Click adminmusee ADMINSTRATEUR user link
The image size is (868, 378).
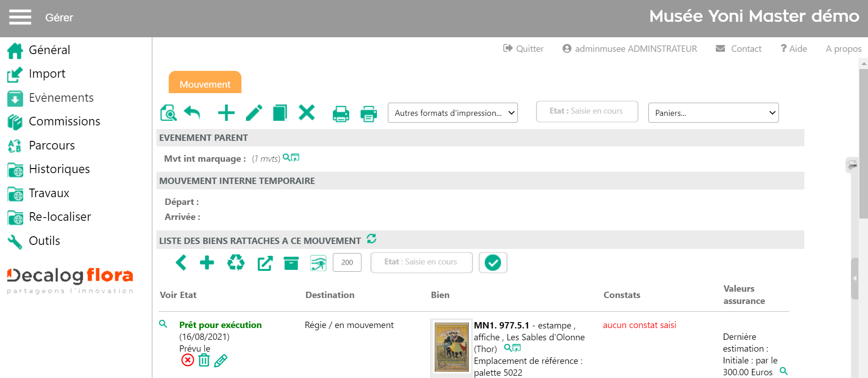(x=630, y=49)
